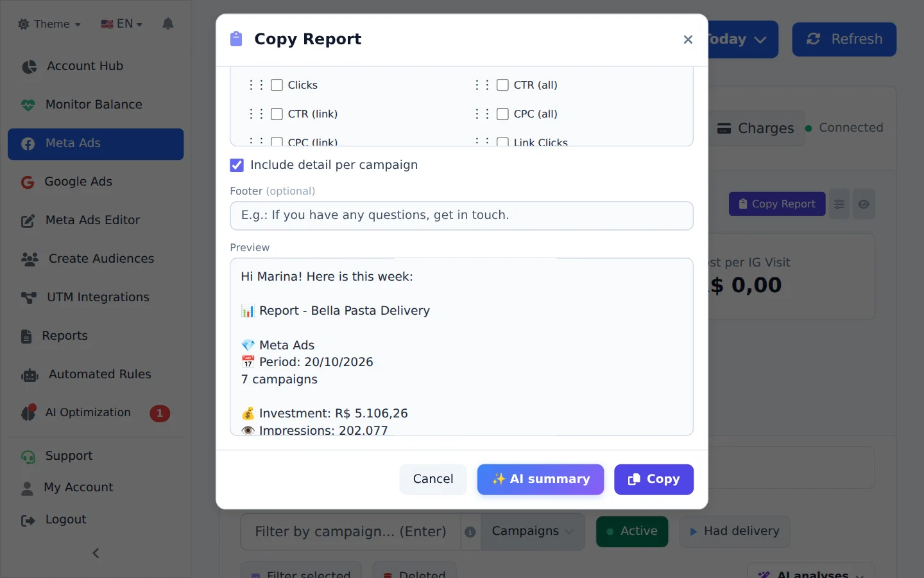Switch to the Charges tab
Image resolution: width=924 pixels, height=578 pixels.
[x=756, y=128]
